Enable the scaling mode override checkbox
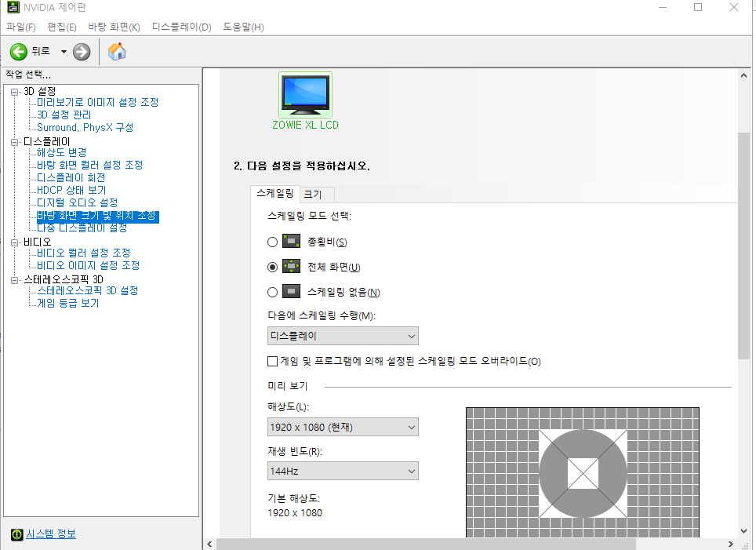The height and width of the screenshot is (550, 756). point(272,361)
